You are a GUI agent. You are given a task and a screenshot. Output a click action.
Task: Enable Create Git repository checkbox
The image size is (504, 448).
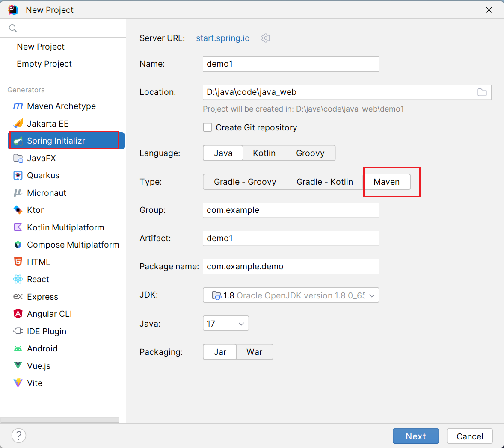click(x=208, y=127)
